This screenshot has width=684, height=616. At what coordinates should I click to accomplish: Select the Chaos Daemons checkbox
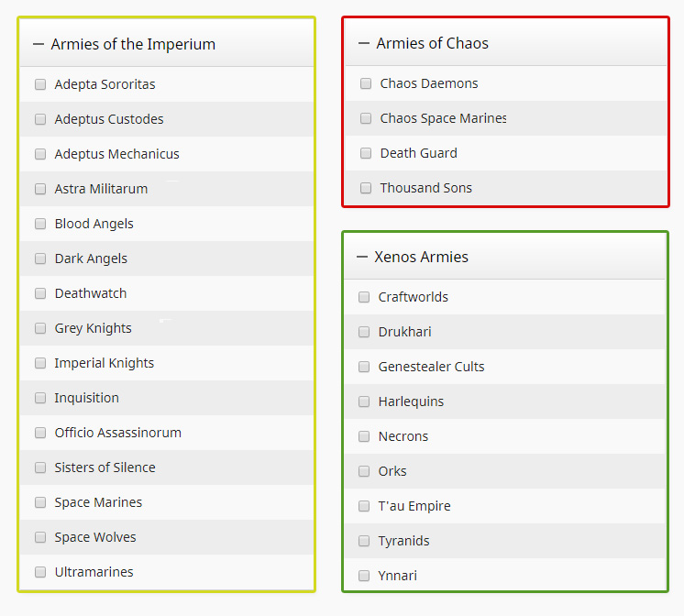click(x=366, y=83)
